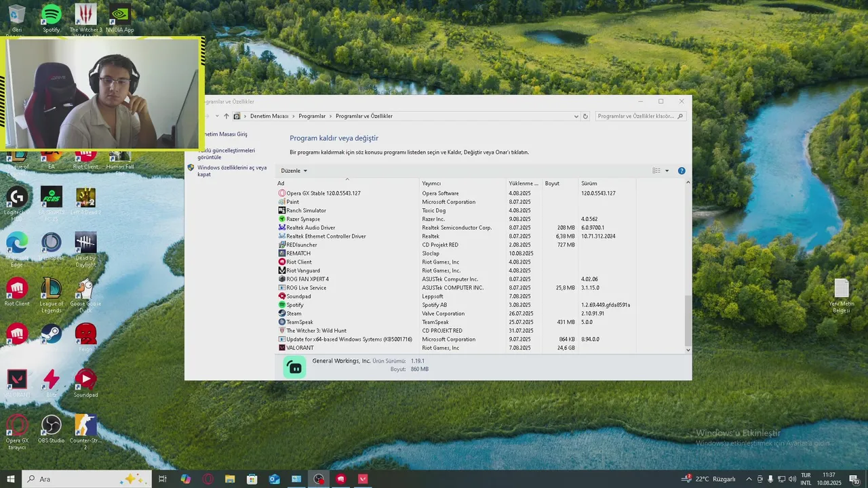This screenshot has height=488, width=868.
Task: Open Opera GX tarayıcı desktop shortcut
Action: click(x=17, y=432)
